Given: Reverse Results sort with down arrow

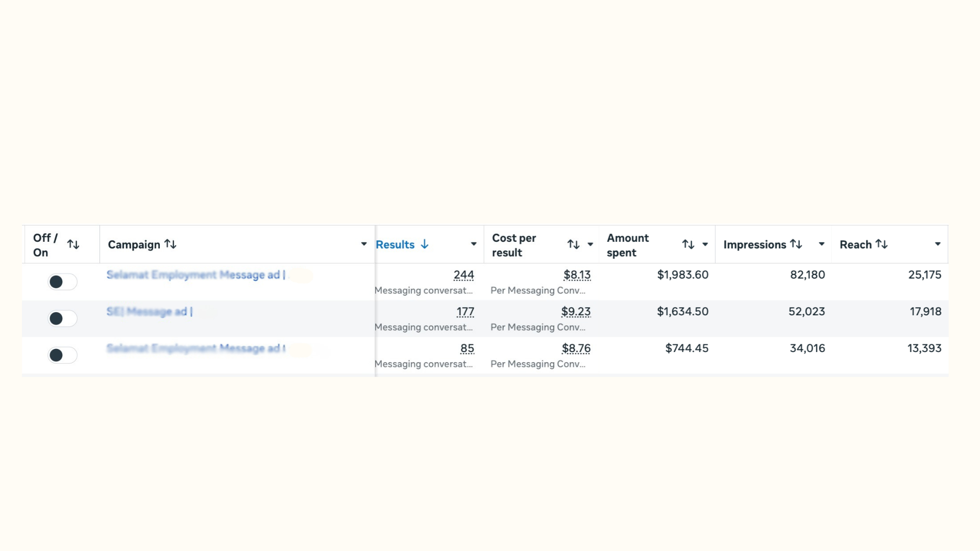Looking at the screenshot, I should click(425, 244).
